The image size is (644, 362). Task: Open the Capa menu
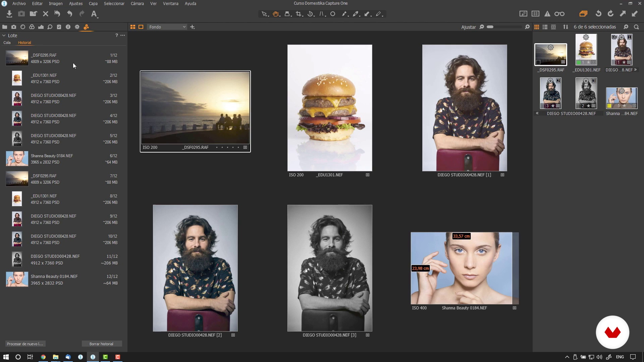coord(93,3)
